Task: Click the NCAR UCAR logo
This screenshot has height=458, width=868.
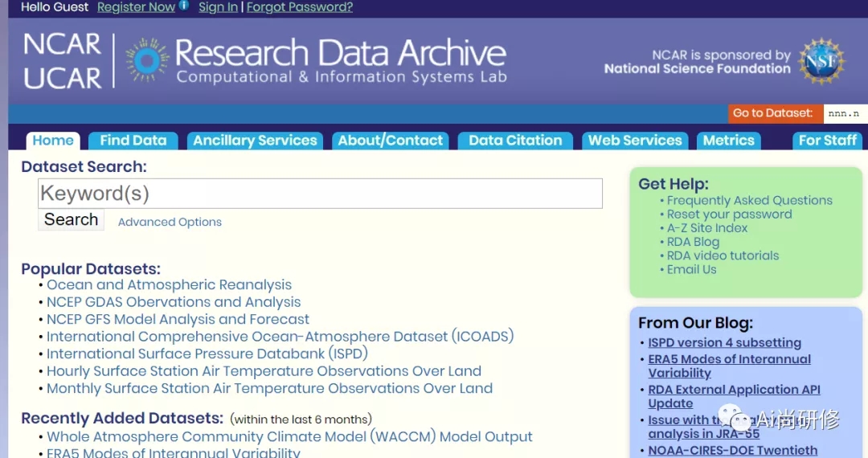Action: pyautogui.click(x=62, y=61)
